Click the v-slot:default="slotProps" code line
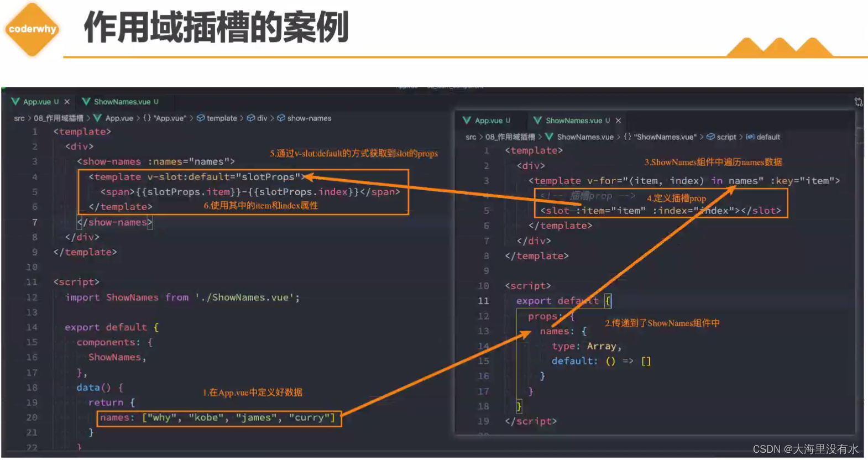Screen dimensions: 868x460 (x=197, y=177)
